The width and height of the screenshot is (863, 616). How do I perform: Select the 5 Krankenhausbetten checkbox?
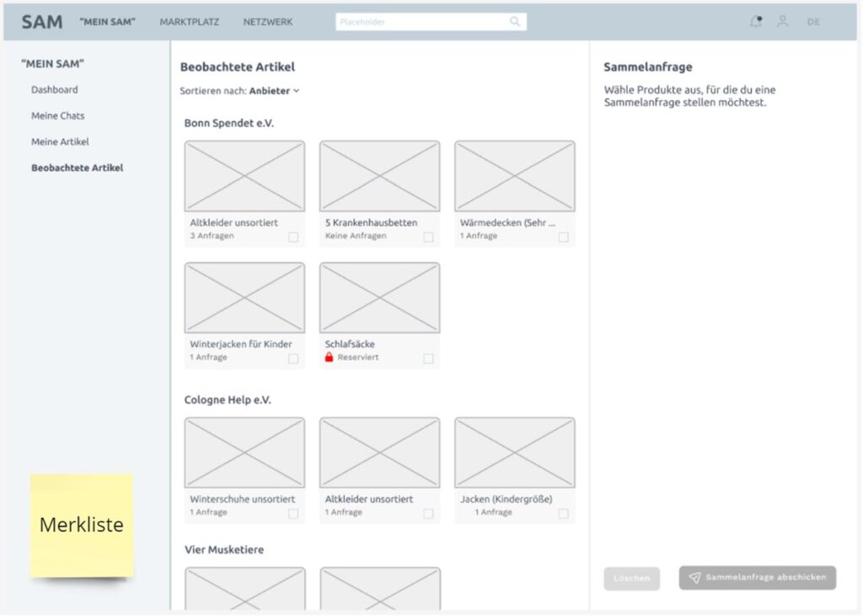point(428,237)
